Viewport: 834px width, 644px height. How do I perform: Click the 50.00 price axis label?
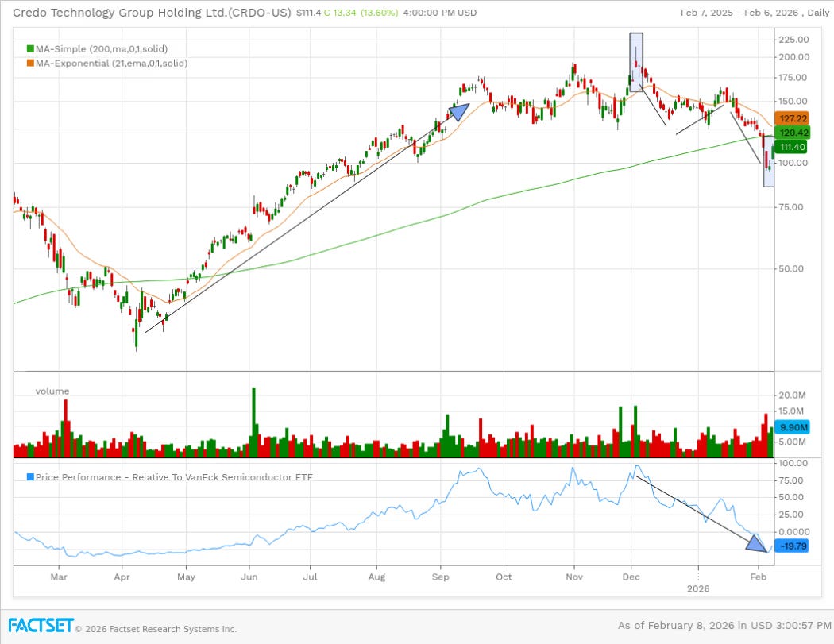coord(790,268)
